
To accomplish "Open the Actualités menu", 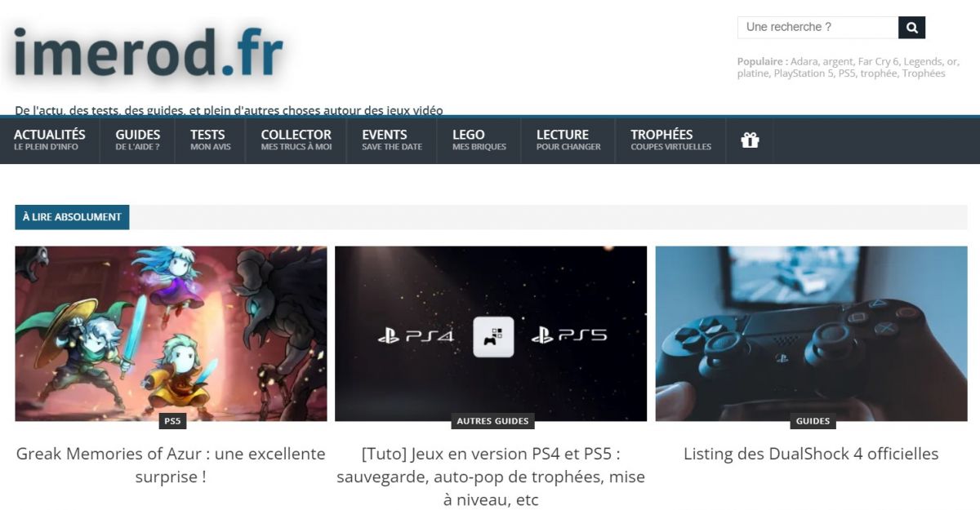I will pyautogui.click(x=50, y=140).
